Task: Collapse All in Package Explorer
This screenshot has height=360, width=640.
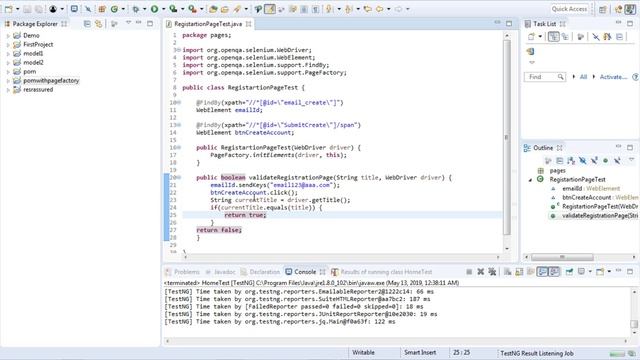Action: pyautogui.click(x=87, y=24)
